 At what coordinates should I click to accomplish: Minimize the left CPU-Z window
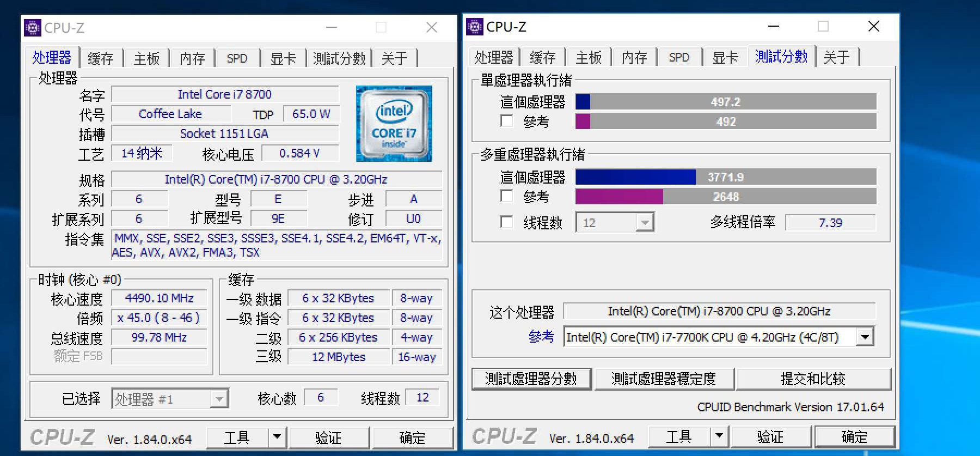point(332,27)
